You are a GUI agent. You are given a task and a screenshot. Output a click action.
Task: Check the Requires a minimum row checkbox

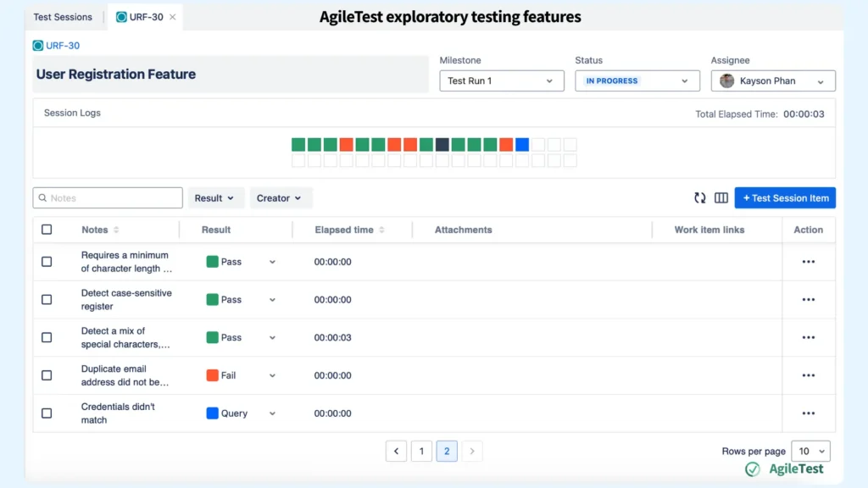[x=47, y=262]
